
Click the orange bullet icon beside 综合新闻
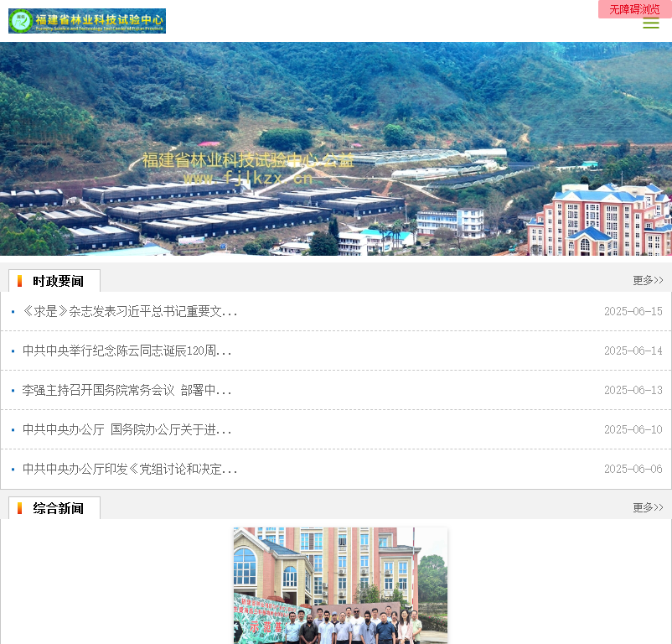coord(22,506)
